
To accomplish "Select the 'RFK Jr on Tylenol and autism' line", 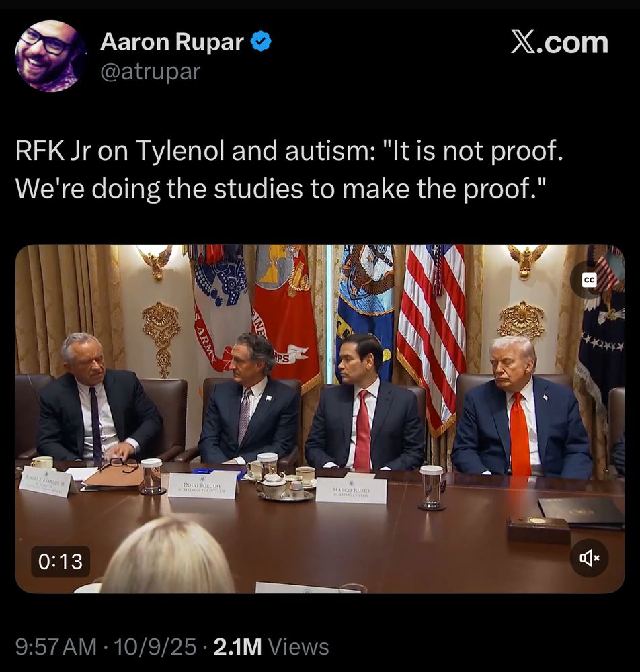I will [x=289, y=151].
